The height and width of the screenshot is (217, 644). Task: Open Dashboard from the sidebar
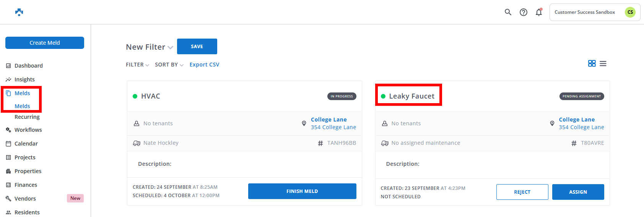point(28,66)
